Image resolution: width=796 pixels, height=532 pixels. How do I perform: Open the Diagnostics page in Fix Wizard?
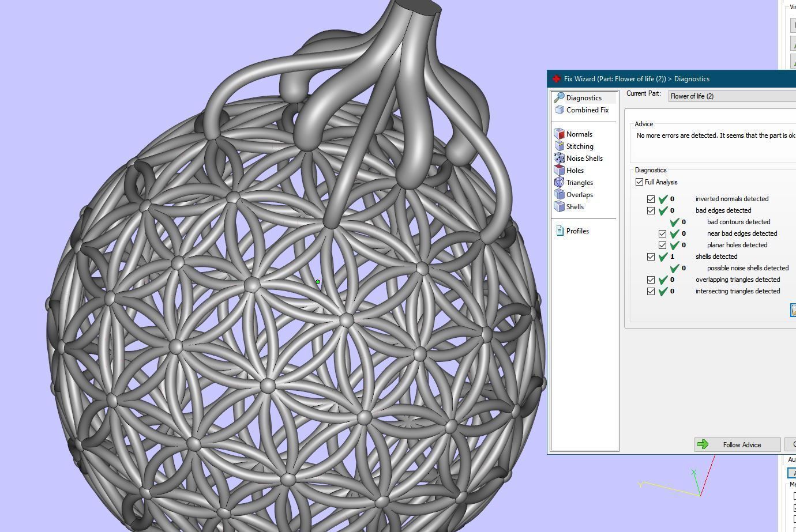584,98
